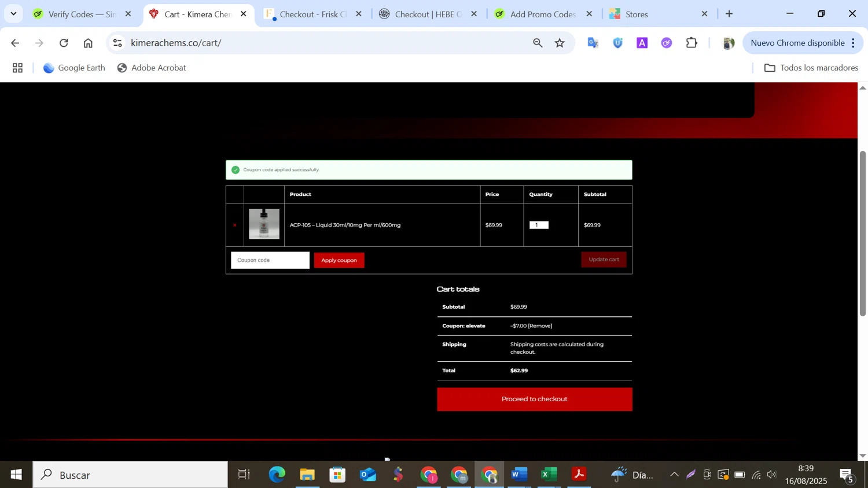Click the address bar URL
Viewport: 868px width, 488px height.
click(x=176, y=43)
